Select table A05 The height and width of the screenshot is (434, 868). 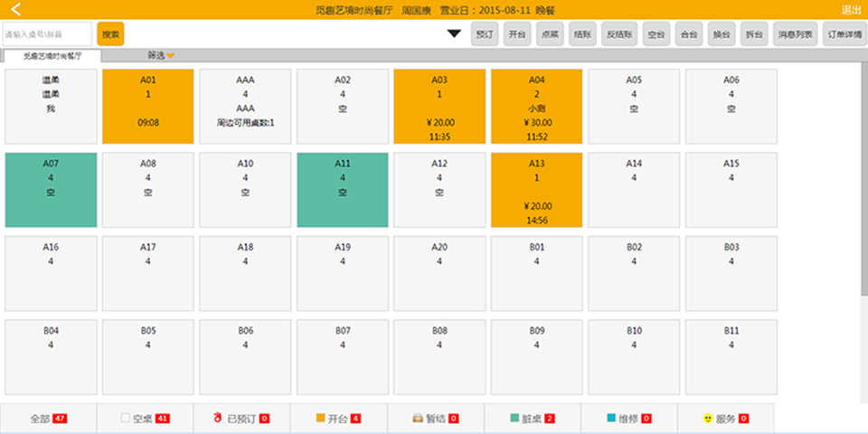634,107
